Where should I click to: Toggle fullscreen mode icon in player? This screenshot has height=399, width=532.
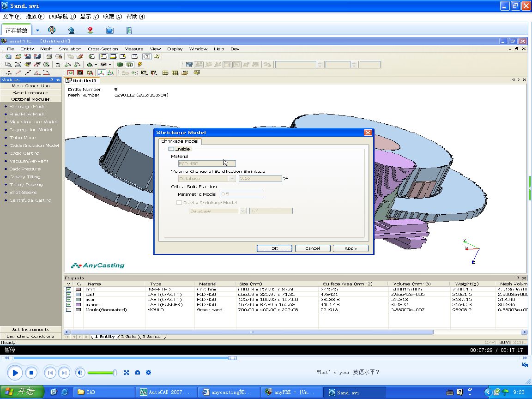pos(127,373)
